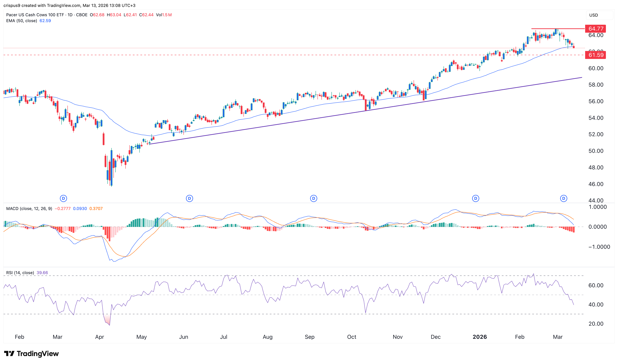
Task: Select the MACD (close, 12, 26, 9) legend
Action: [x=29, y=208]
